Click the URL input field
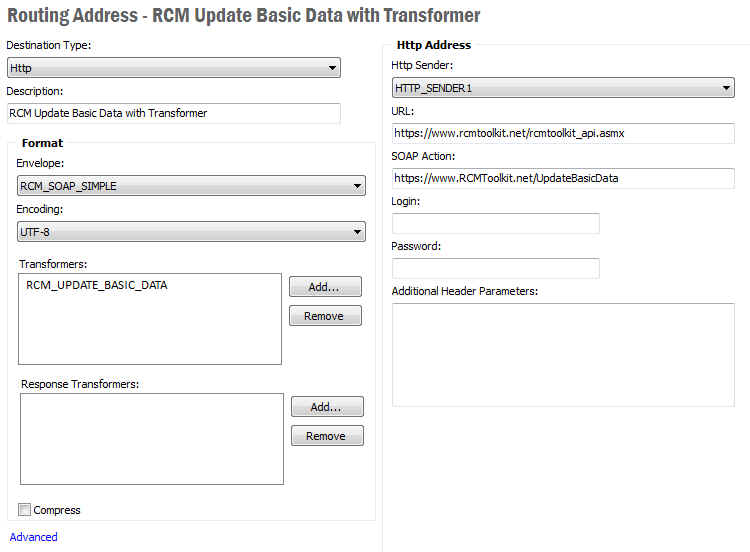The height and width of the screenshot is (552, 750). coord(563,133)
